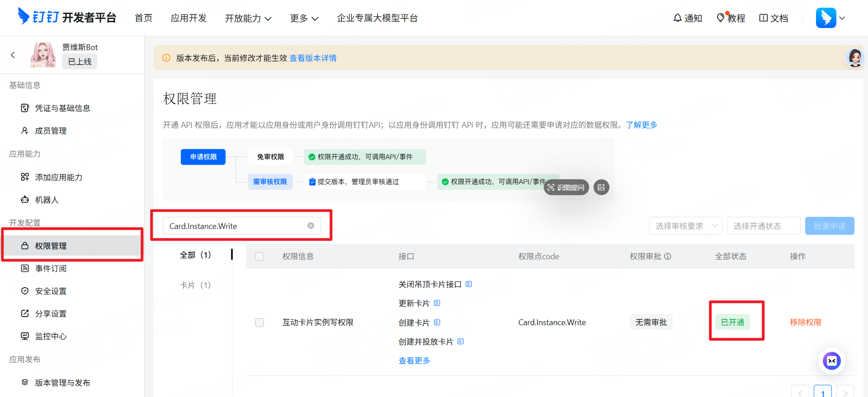868x397 pixels.
Task: Select the 卡片 (1) category tab
Action: click(195, 285)
